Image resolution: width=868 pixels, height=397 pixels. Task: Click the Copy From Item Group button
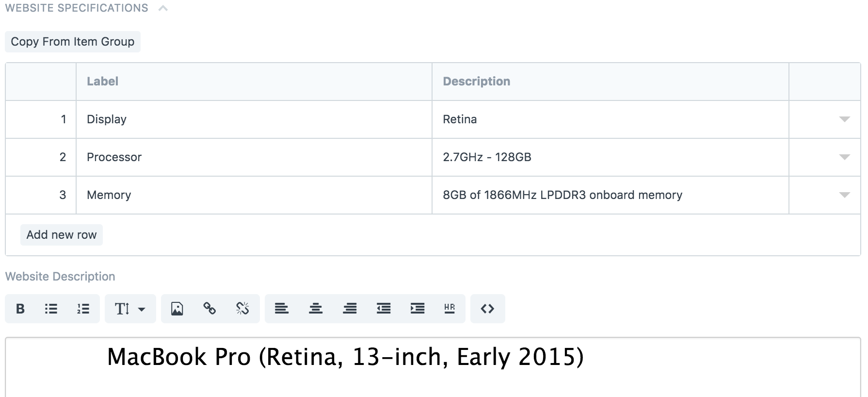(x=73, y=42)
